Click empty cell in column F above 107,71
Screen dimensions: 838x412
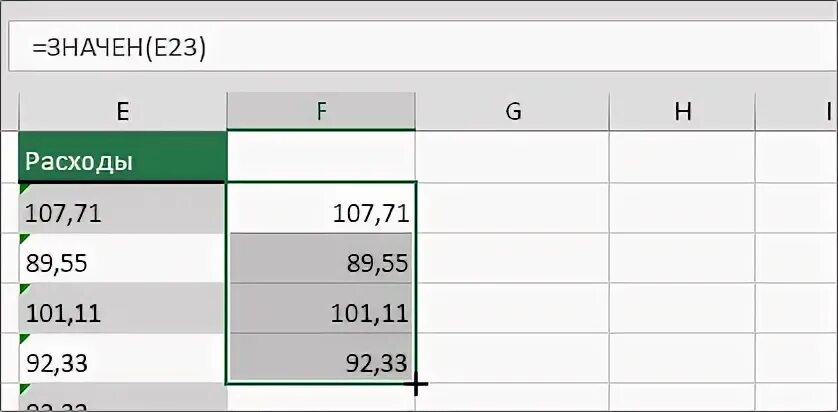pyautogui.click(x=321, y=157)
